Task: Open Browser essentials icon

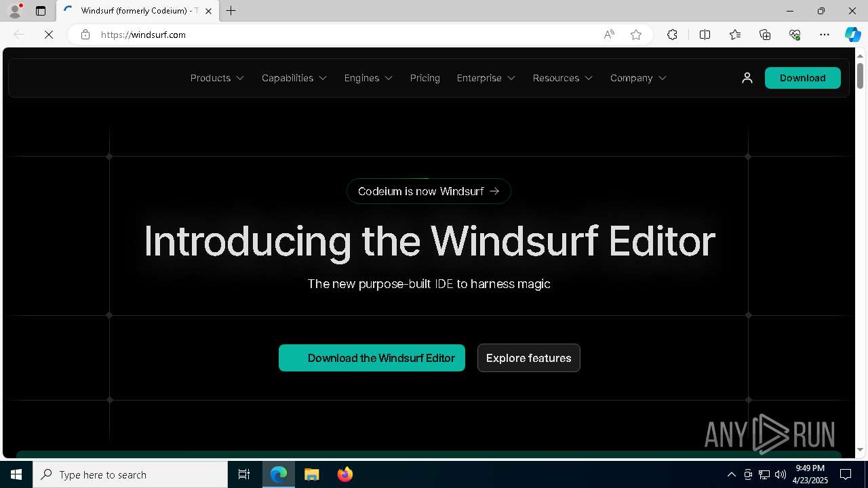Action: click(x=795, y=35)
